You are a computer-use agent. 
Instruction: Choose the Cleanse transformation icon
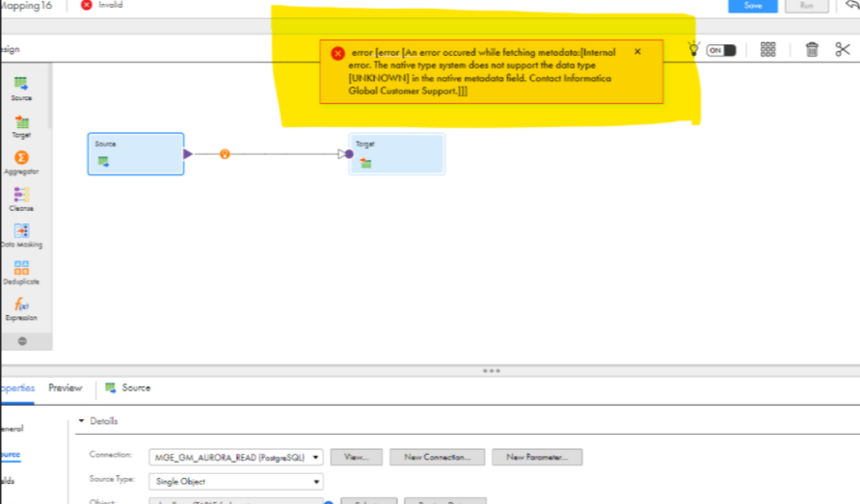click(x=21, y=194)
